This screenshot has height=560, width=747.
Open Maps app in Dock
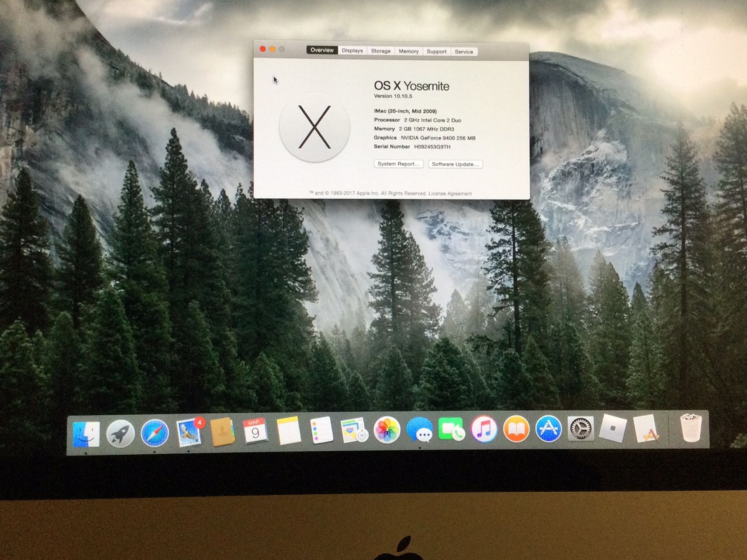pyautogui.click(x=354, y=430)
